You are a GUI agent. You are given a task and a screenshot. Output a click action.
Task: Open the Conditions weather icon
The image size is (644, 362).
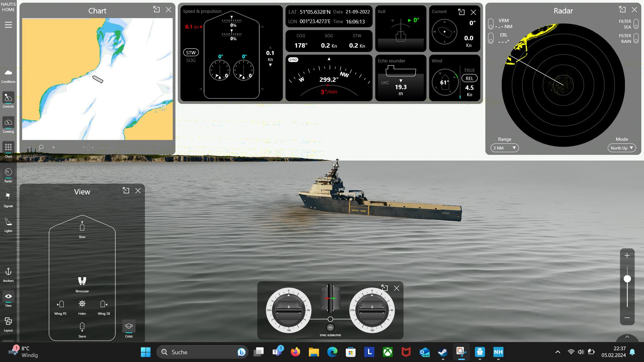tap(8, 73)
